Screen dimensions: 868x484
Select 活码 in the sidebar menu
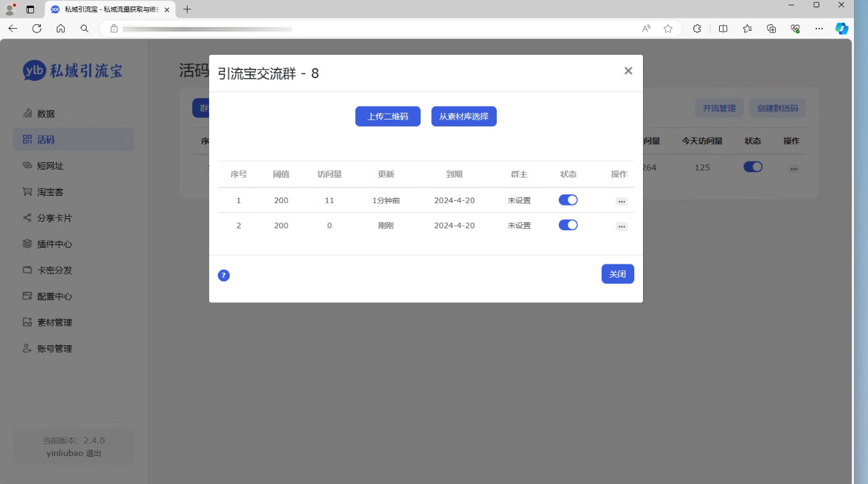tap(46, 140)
